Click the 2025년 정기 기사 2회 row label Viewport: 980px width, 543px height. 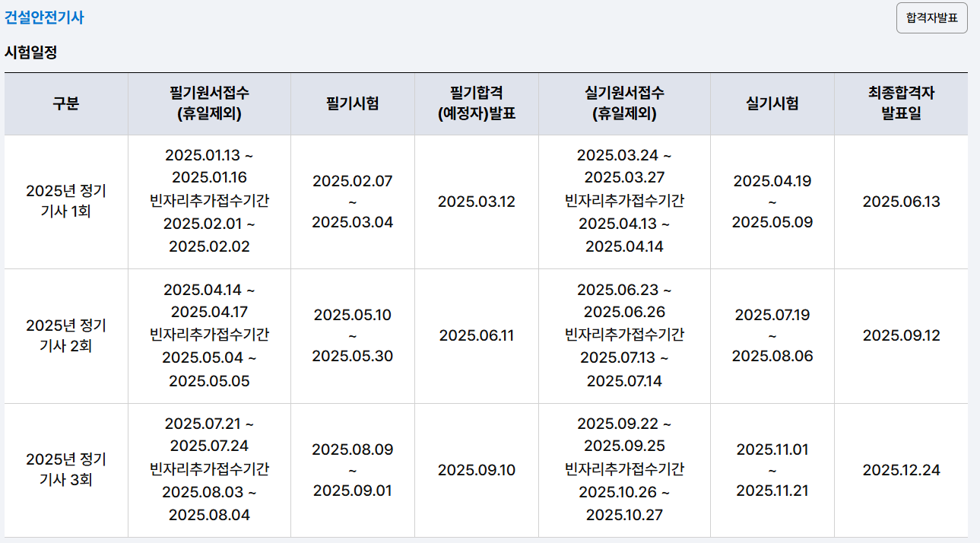(66, 335)
